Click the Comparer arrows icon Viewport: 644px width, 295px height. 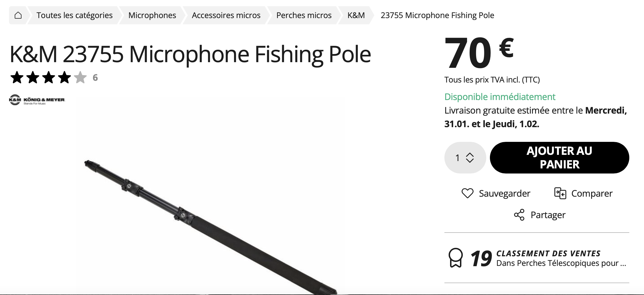[x=560, y=193]
